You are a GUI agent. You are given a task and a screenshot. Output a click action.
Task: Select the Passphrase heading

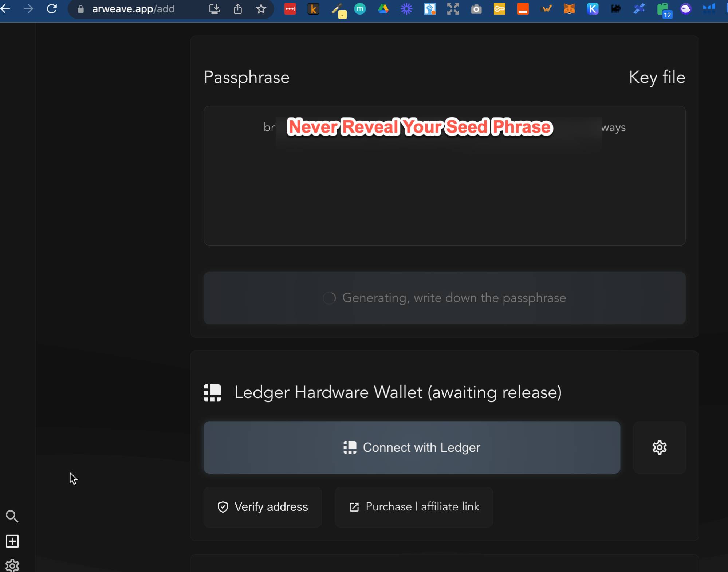[x=247, y=77]
